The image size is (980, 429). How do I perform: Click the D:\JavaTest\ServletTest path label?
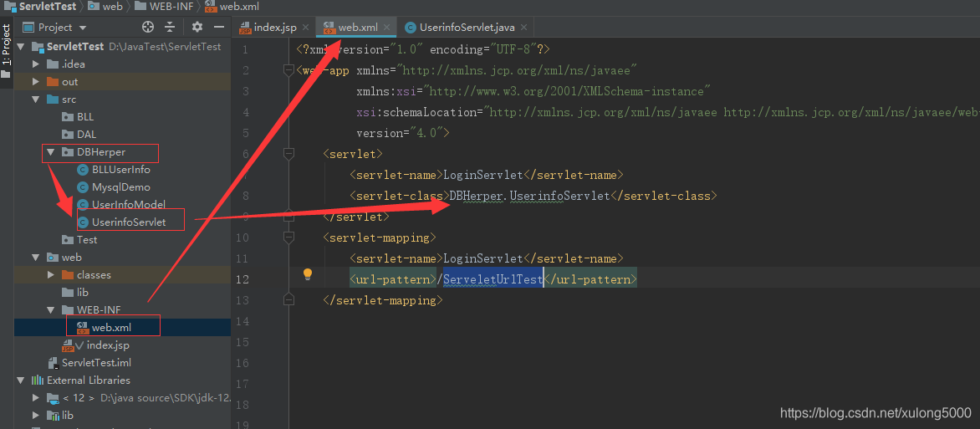coord(165,46)
